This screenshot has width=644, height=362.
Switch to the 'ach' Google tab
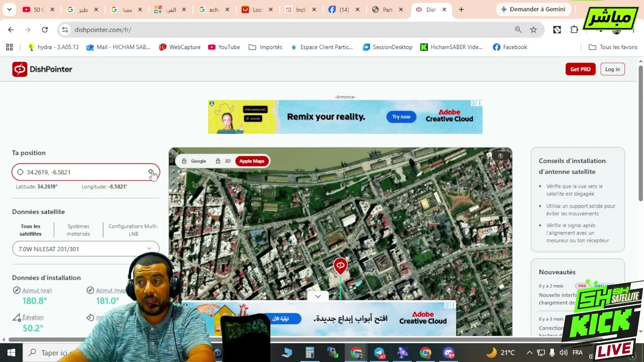tap(214, 10)
